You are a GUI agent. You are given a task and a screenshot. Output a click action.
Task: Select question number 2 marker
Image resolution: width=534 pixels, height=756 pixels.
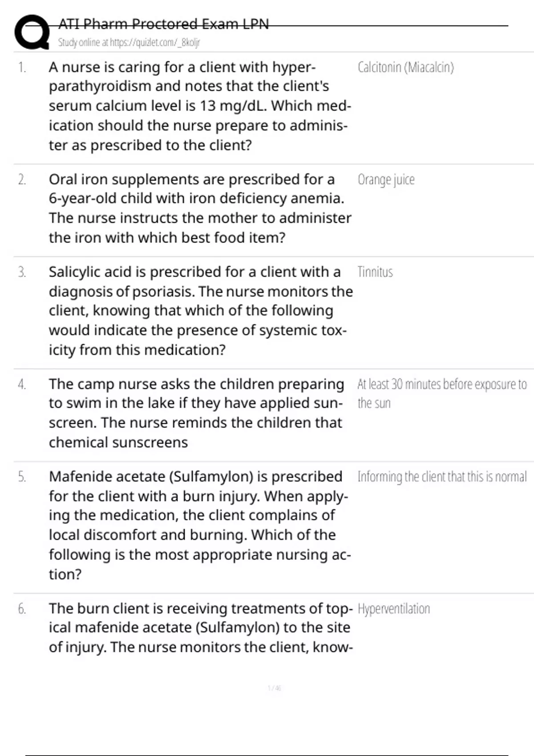pos(22,180)
